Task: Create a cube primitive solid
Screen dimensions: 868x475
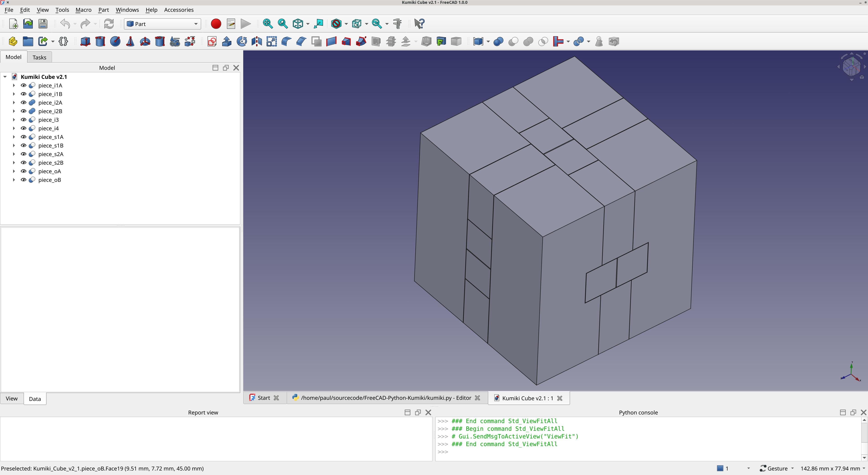Action: (x=85, y=41)
